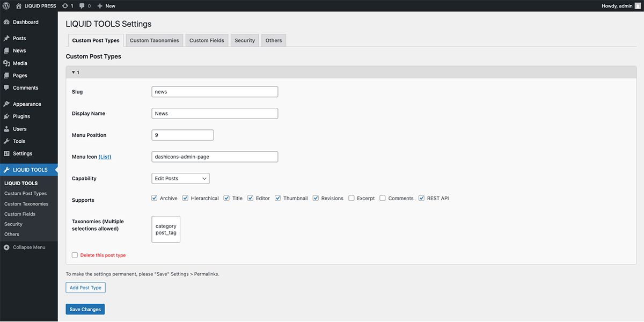Switch to the Custom Taxonomies tab
The width and height of the screenshot is (644, 322).
[x=155, y=40]
